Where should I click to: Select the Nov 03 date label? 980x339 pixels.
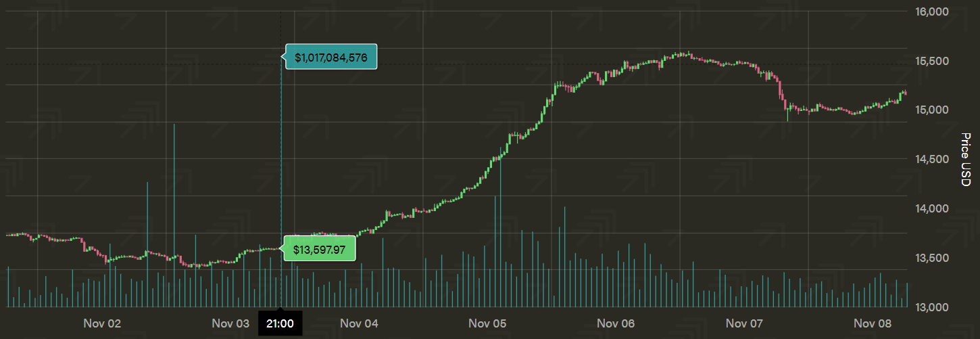230,323
